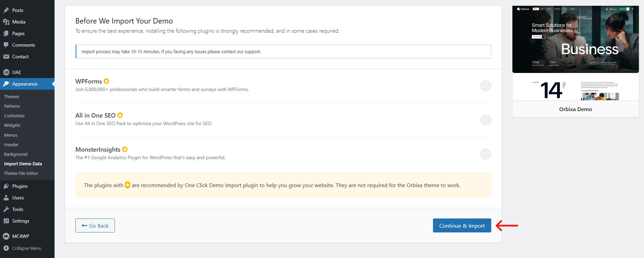Open the Themes submenu item
Screen dimensions: 644x258
(12, 97)
